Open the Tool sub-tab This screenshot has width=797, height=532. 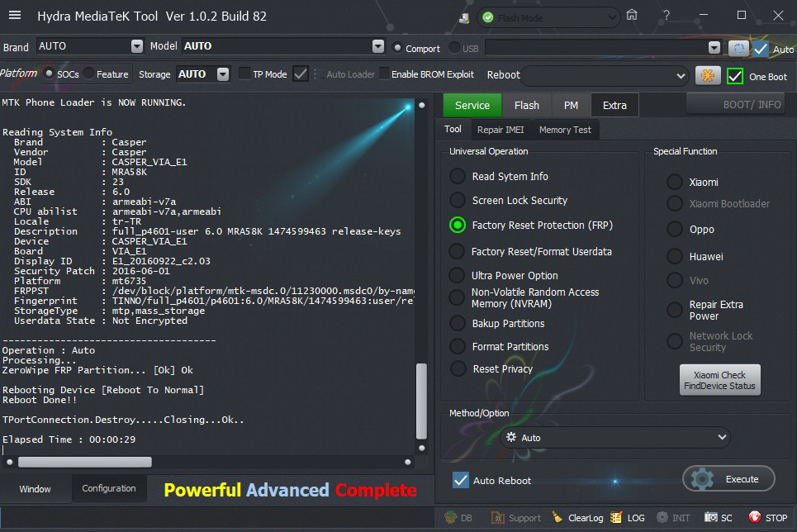click(x=453, y=129)
